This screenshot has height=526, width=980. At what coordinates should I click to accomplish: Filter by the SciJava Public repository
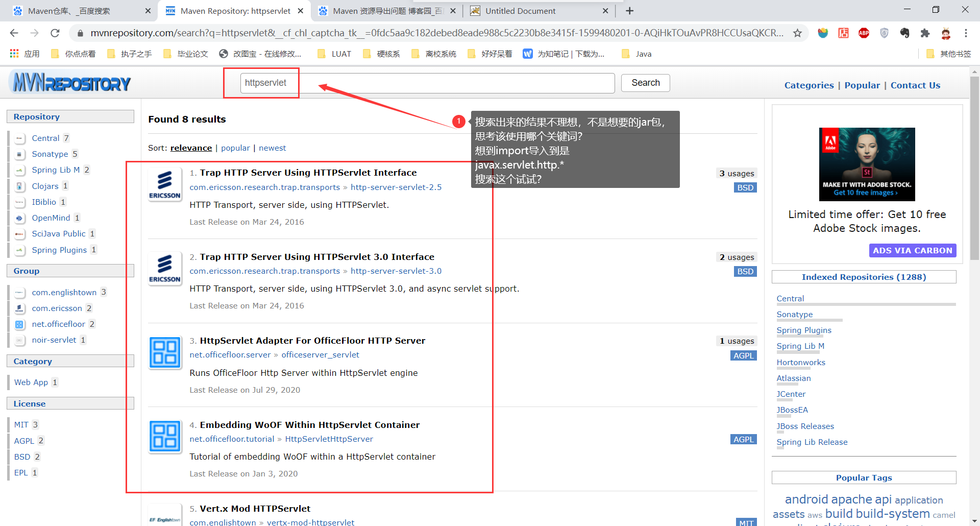point(59,234)
